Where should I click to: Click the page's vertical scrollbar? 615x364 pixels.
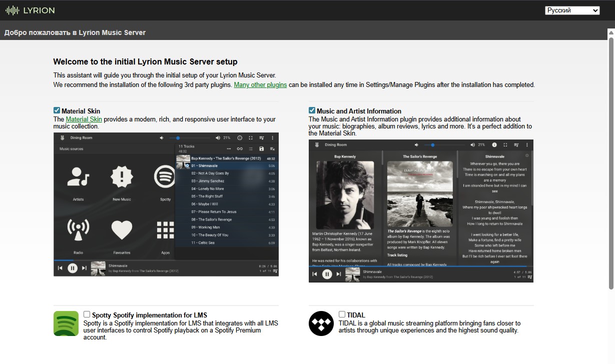click(x=611, y=160)
